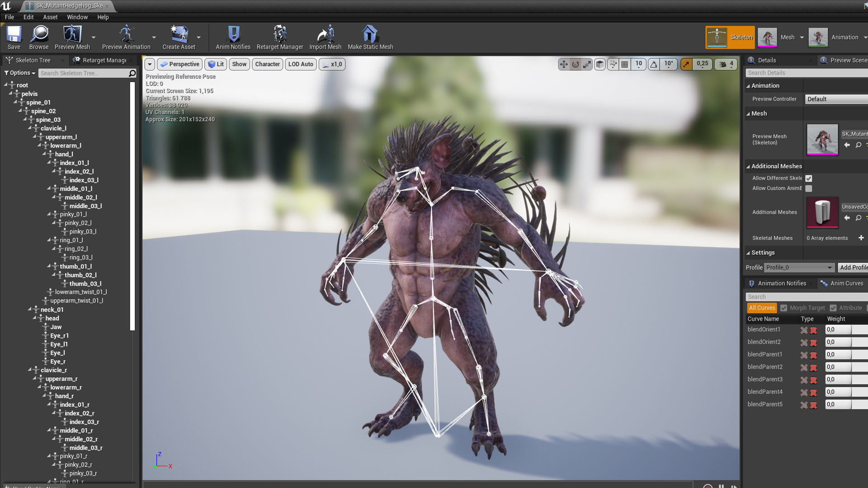Click the All Curves filter button
Screen dimensions: 868x488
(x=762, y=308)
